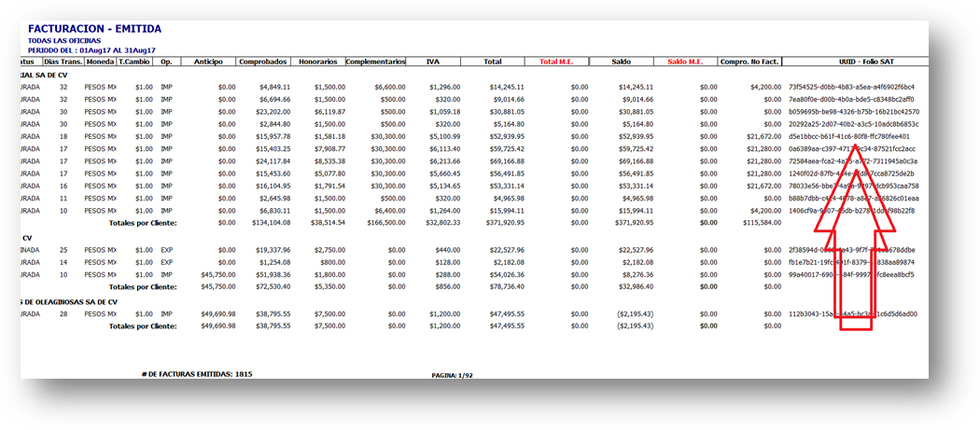This screenshot has width=980, height=430.
Task: Select the UUID starting with 73f54525
Action: [852, 87]
